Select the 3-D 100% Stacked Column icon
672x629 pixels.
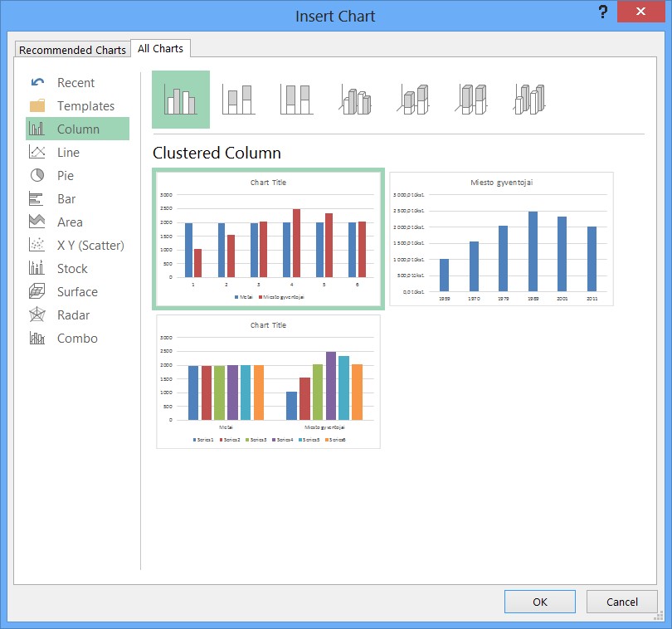[x=470, y=100]
